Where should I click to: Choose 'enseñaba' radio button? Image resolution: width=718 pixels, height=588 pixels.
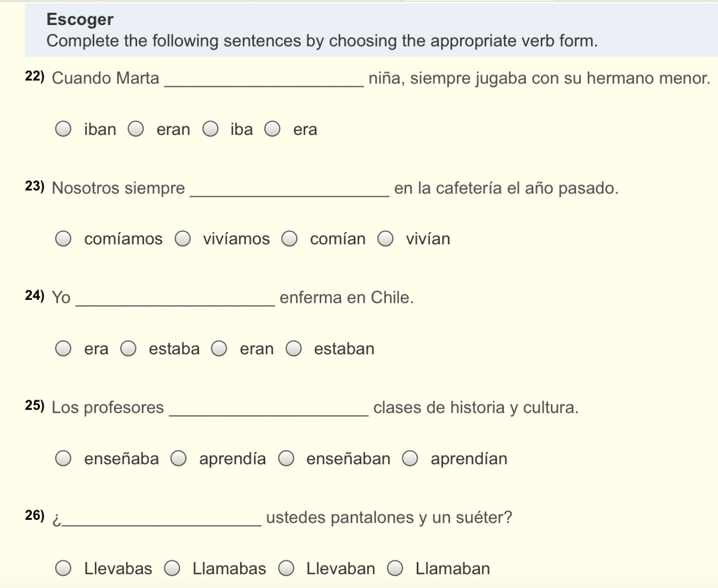coord(63,459)
